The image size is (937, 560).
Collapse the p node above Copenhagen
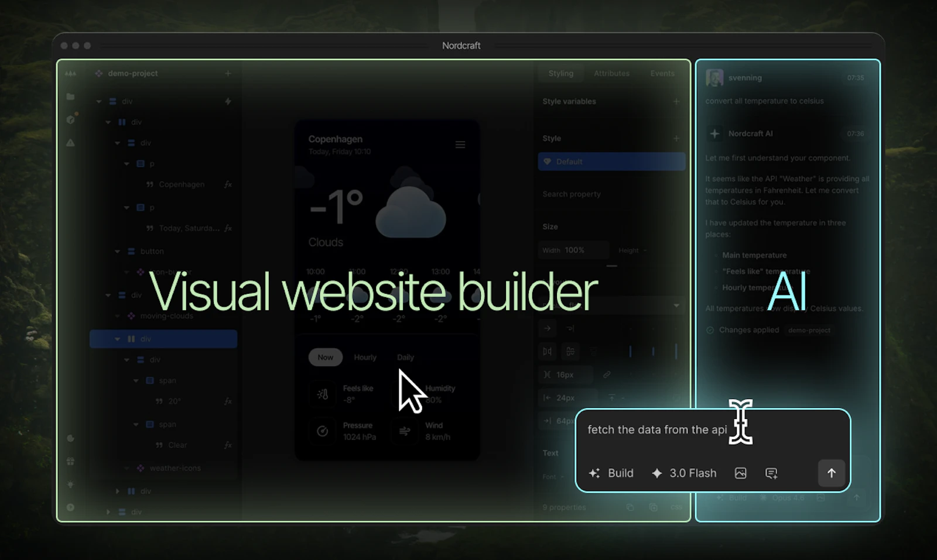126,164
